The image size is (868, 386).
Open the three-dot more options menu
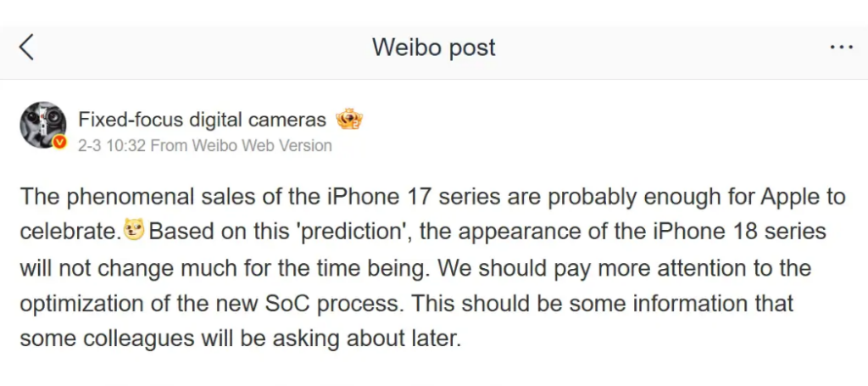[841, 48]
